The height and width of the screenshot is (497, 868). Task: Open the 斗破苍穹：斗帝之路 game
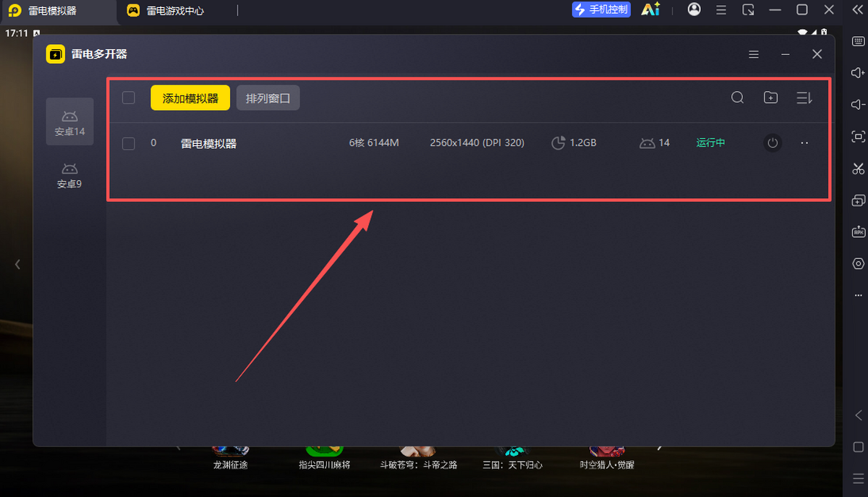[419, 458]
